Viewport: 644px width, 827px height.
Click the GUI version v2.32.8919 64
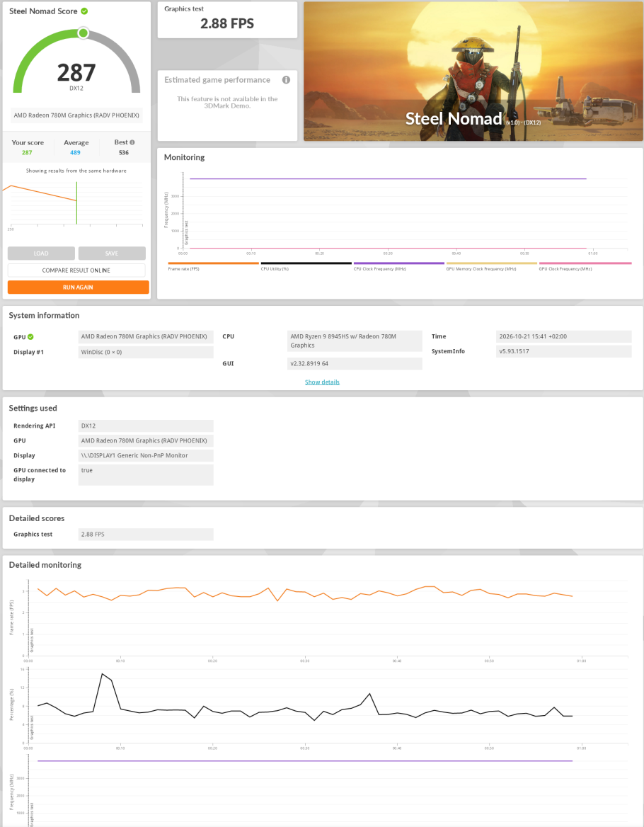tap(355, 363)
